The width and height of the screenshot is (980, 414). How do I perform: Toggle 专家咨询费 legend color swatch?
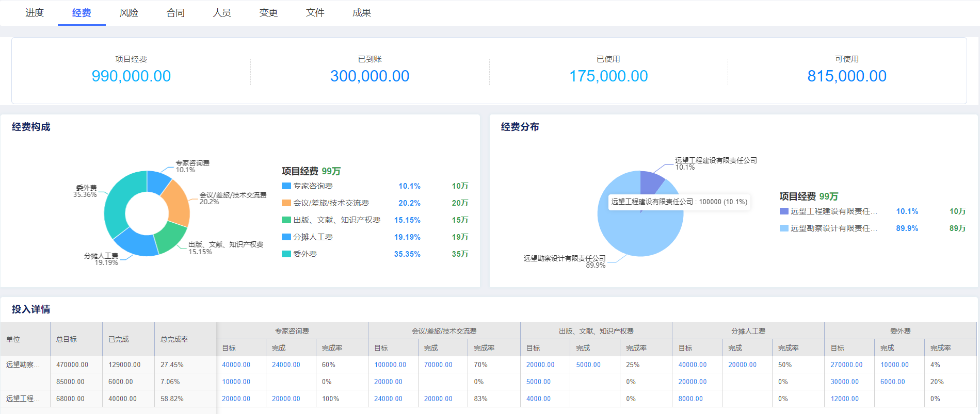click(286, 186)
